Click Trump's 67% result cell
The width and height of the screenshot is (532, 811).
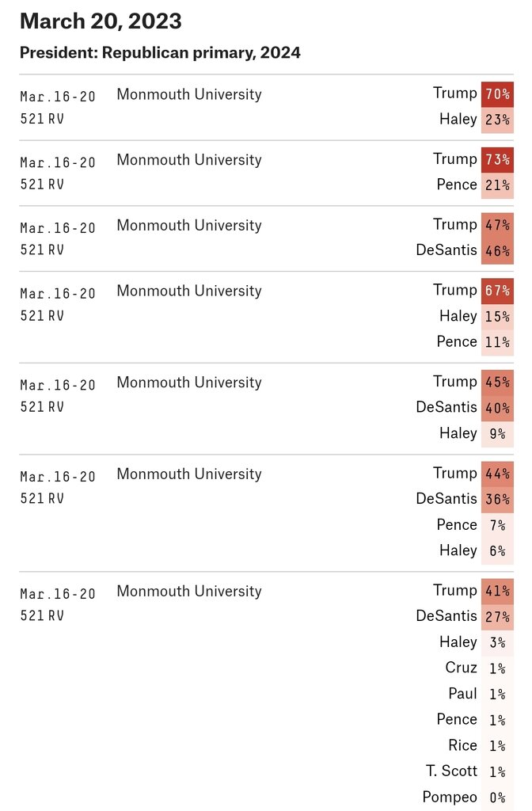pos(497,291)
